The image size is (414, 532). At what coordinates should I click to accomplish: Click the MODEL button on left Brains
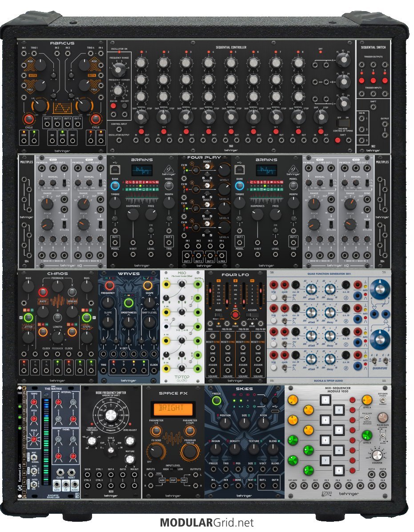coord(169,186)
